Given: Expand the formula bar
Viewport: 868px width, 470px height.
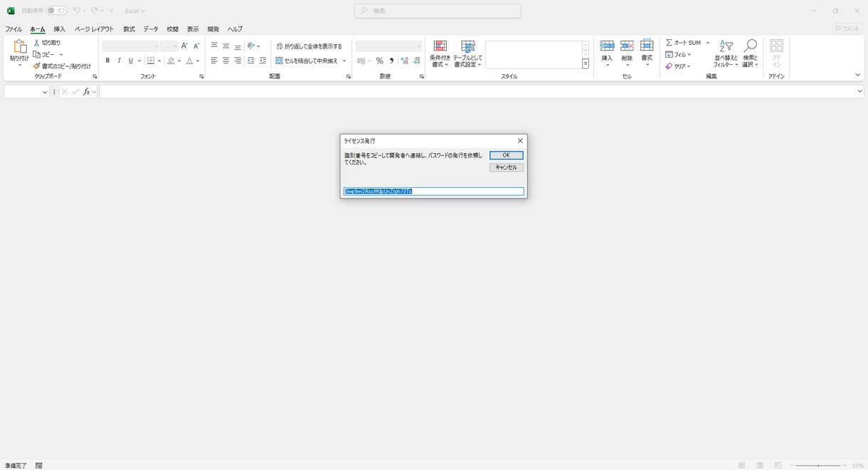Looking at the screenshot, I should (x=859, y=91).
